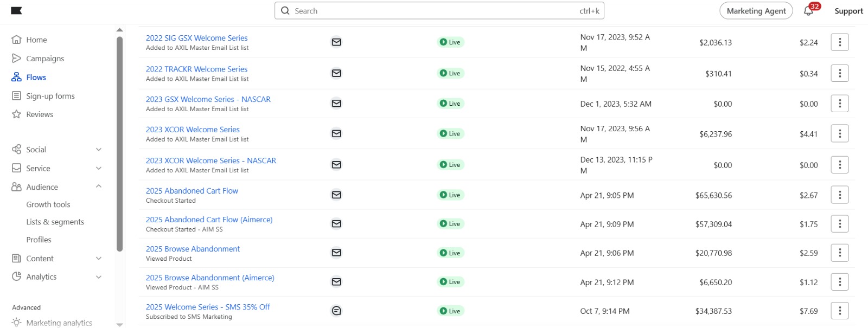Click the Klaviyo flag logo
The height and width of the screenshot is (328, 868).
[x=16, y=11]
